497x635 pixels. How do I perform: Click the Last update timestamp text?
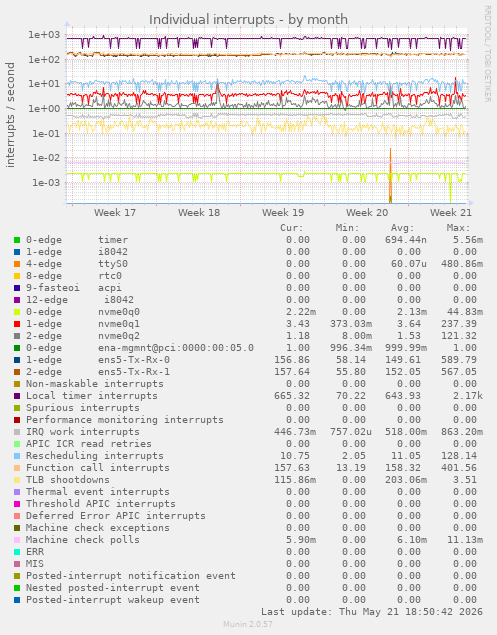[x=372, y=612]
